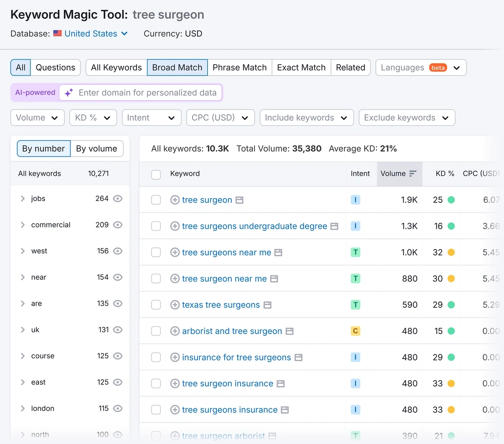Open the CPC (USD) filter dropdown
The image size is (504, 444).
click(x=220, y=118)
